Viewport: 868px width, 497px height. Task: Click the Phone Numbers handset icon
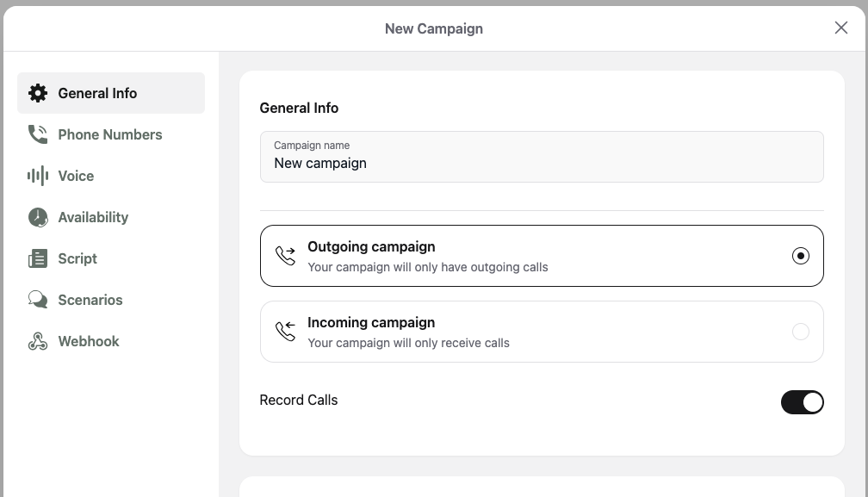pyautogui.click(x=38, y=134)
